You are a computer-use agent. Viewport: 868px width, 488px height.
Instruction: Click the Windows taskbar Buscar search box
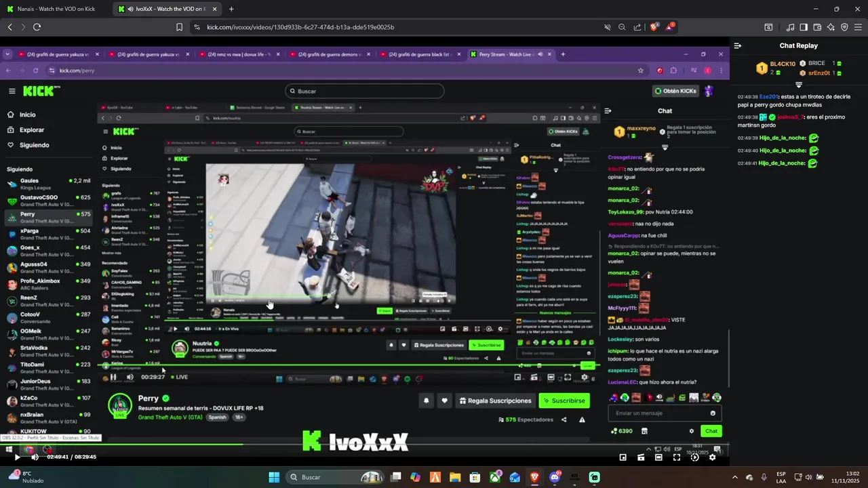[x=336, y=477]
